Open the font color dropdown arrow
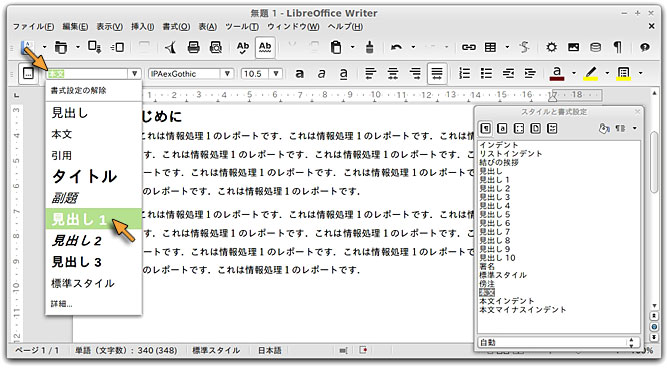The image size is (667, 368). coord(574,74)
